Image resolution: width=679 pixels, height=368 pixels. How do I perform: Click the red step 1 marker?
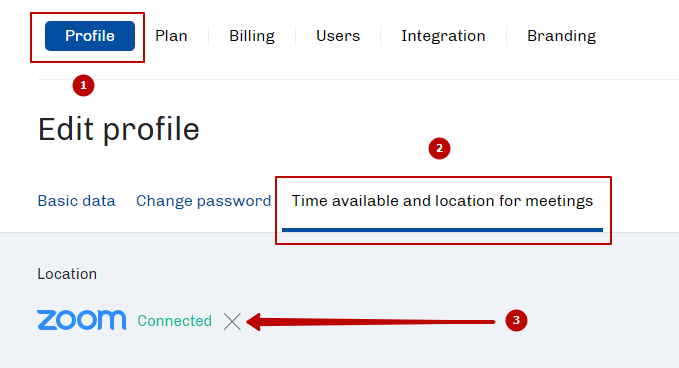(x=84, y=85)
